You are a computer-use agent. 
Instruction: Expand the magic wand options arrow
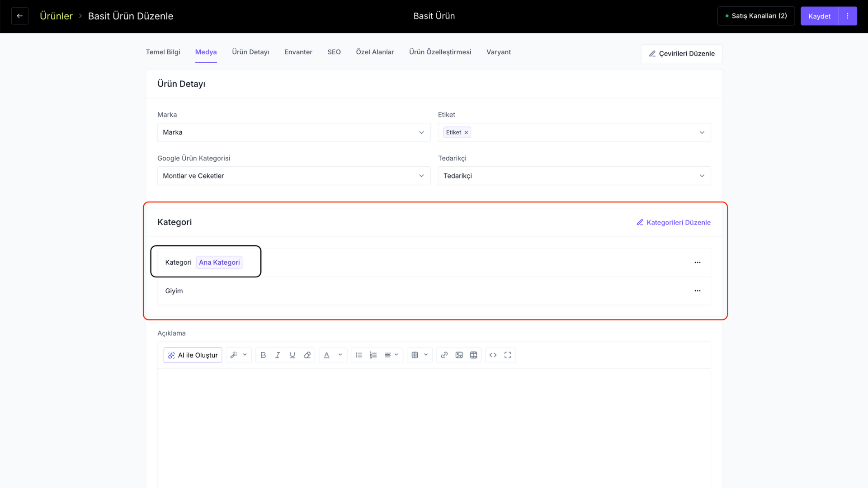[x=245, y=355]
